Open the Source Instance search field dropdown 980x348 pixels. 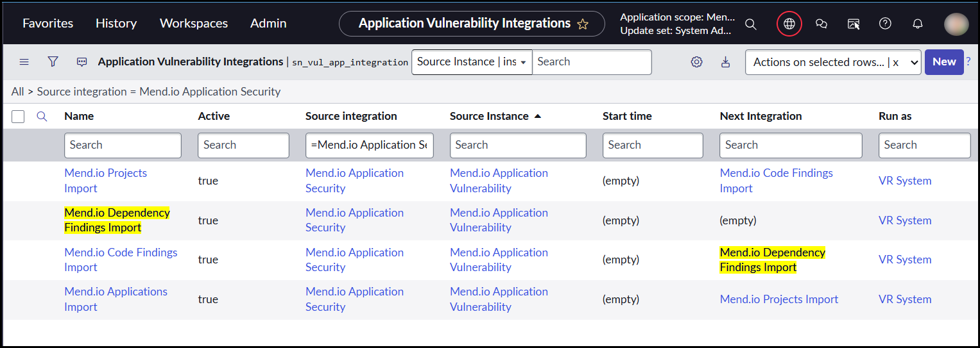pyautogui.click(x=472, y=62)
